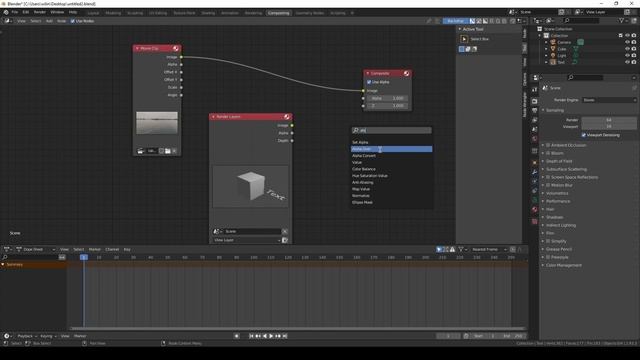Toggle the Ambient Occlusion checkbox
Viewport: 640px width, 360px height.
(548, 145)
